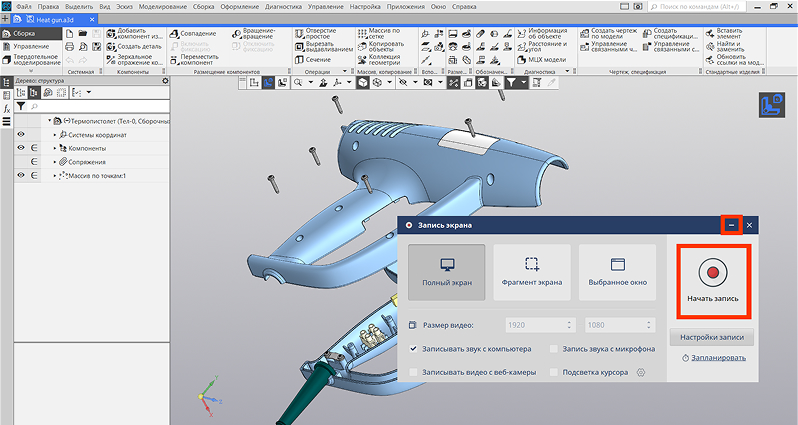
Task: Click Информация об объекте command
Action: [543, 34]
